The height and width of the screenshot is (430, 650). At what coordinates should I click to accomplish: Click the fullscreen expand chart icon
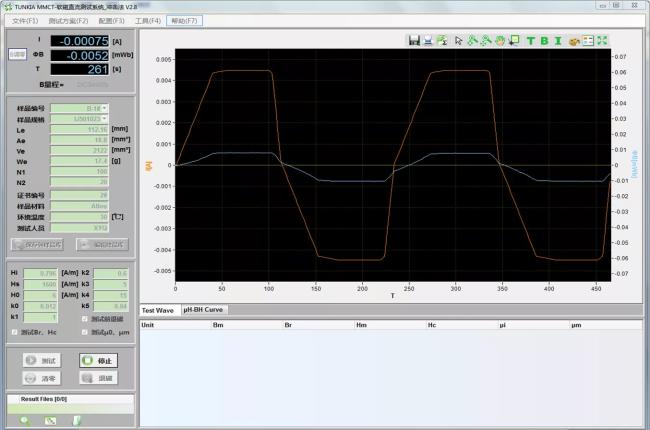tap(603, 41)
